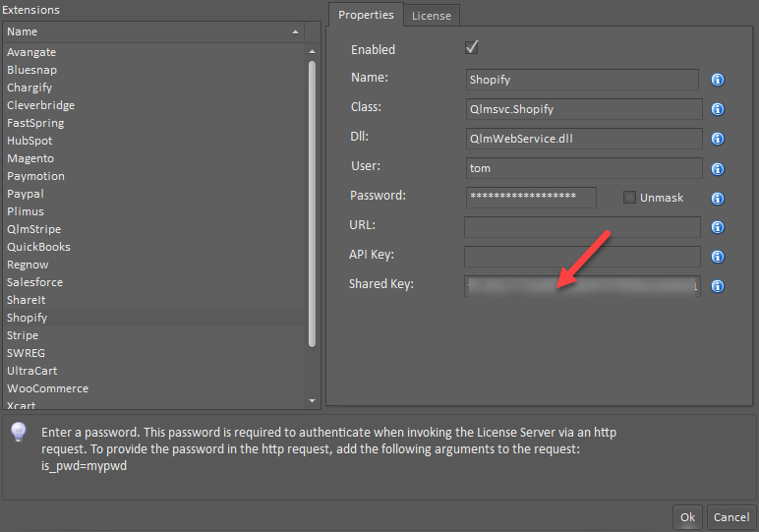Select Plimus in the extensions list
Image resolution: width=759 pixels, height=532 pixels.
pyautogui.click(x=153, y=211)
